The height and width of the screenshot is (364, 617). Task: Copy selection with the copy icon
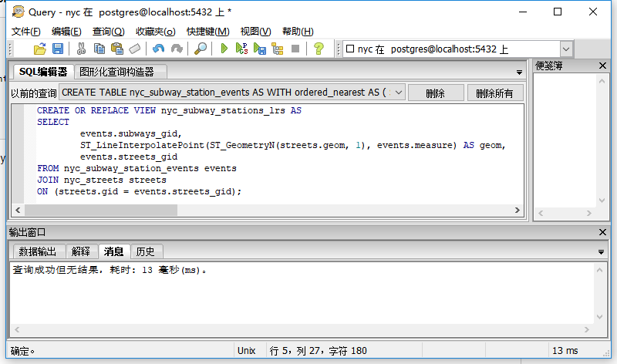click(99, 49)
